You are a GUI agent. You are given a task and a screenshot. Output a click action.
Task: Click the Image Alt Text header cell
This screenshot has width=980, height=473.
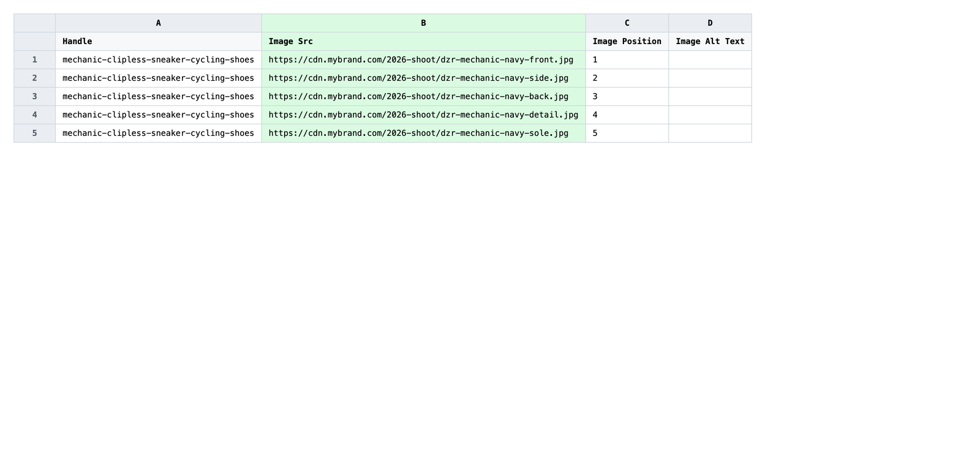[710, 42]
